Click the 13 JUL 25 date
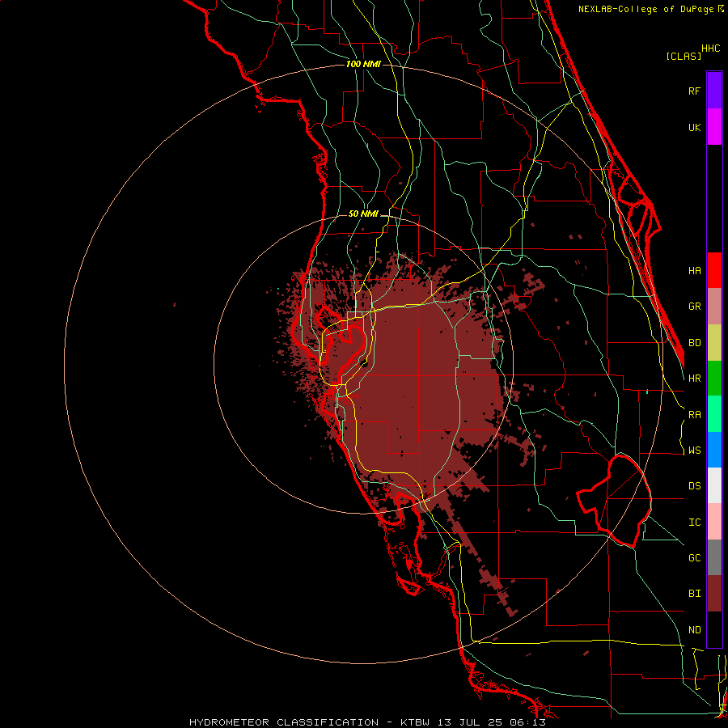Screen dimensions: 728x728 472,722
